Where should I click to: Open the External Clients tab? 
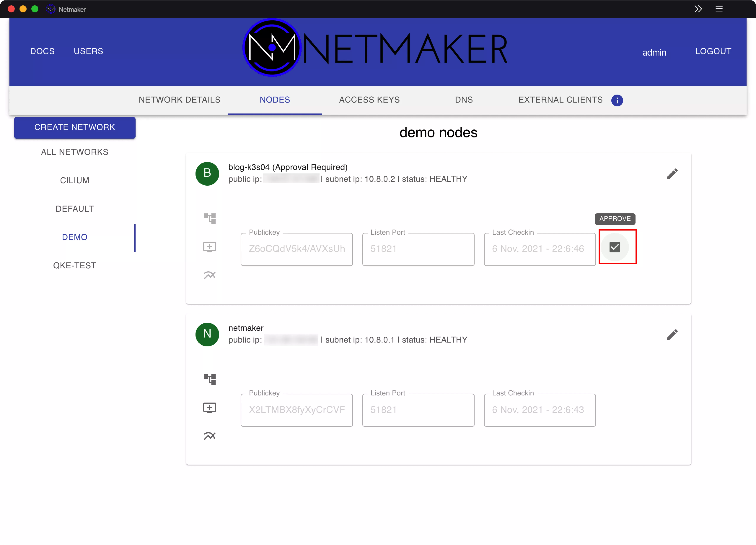coord(560,100)
